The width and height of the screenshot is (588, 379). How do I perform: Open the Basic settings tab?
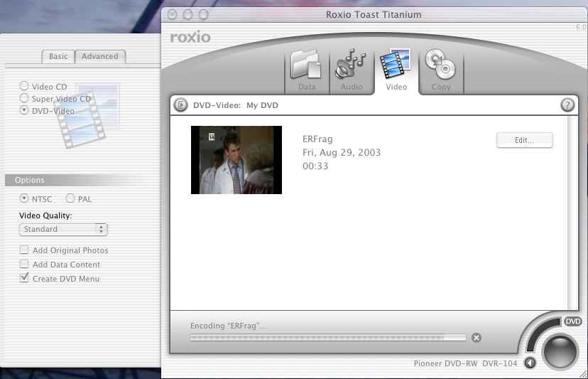[x=58, y=56]
